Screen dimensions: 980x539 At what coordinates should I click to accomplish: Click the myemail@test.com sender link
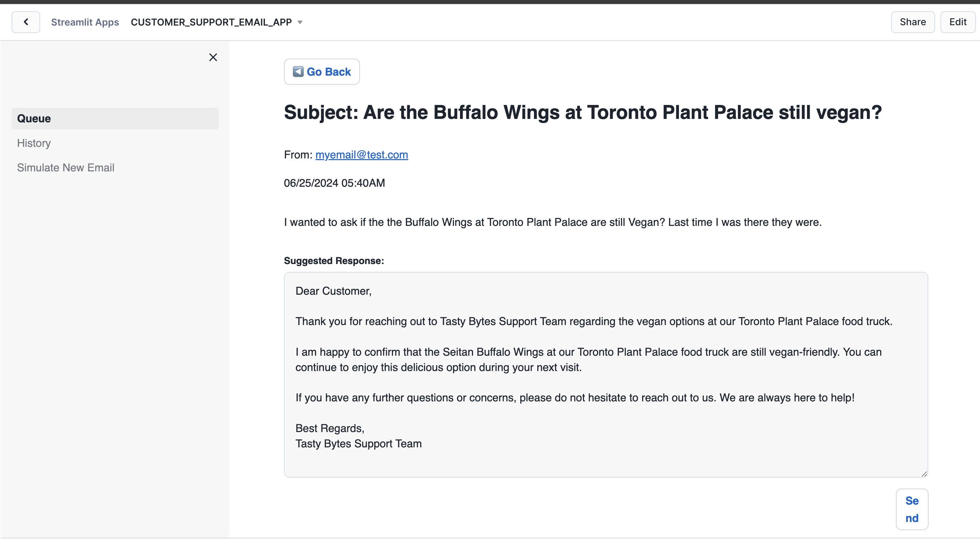click(361, 155)
